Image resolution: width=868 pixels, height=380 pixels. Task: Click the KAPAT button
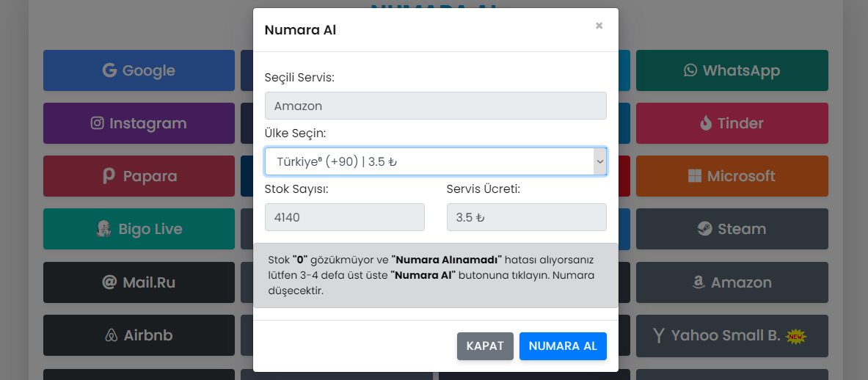pyautogui.click(x=486, y=346)
